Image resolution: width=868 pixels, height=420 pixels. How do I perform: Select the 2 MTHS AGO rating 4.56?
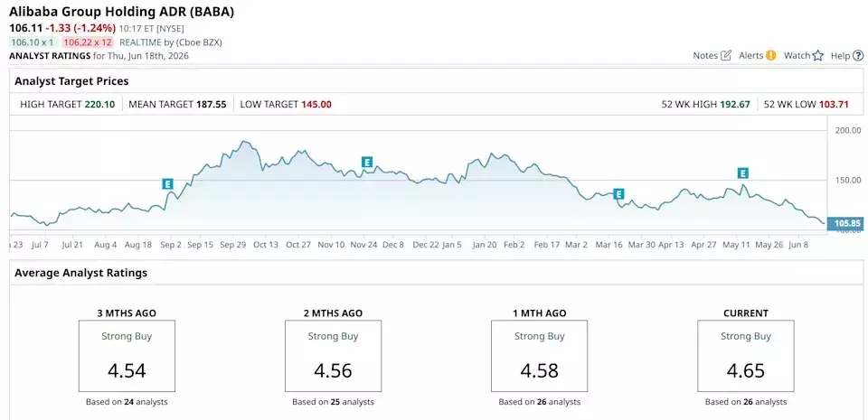coord(333,370)
